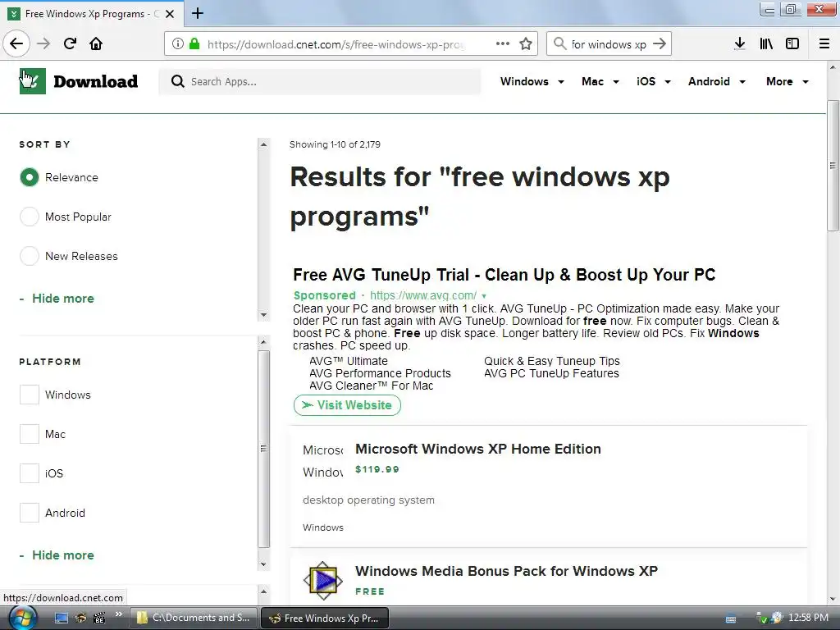
Task: Focus the Search Apps input field
Action: (x=320, y=81)
